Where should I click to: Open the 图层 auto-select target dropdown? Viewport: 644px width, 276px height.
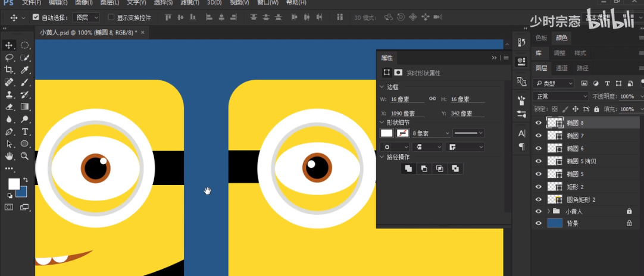[86, 18]
